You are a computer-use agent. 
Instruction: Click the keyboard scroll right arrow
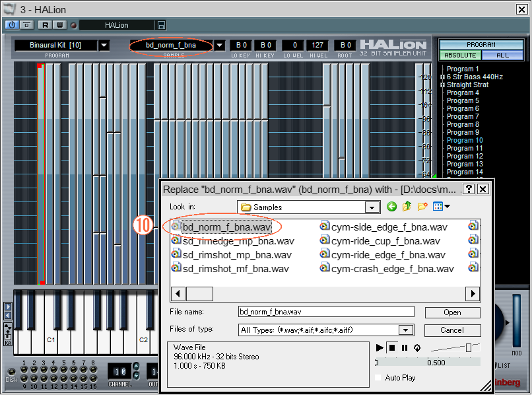tap(8, 306)
